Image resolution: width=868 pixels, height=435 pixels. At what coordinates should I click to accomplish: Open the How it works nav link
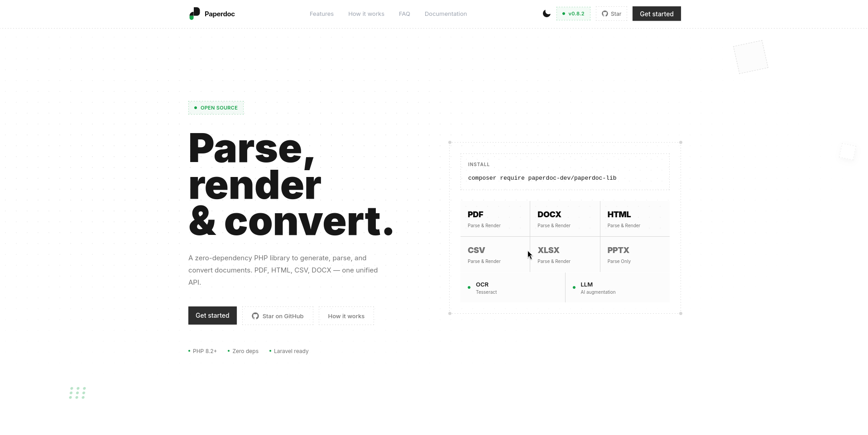pos(366,14)
